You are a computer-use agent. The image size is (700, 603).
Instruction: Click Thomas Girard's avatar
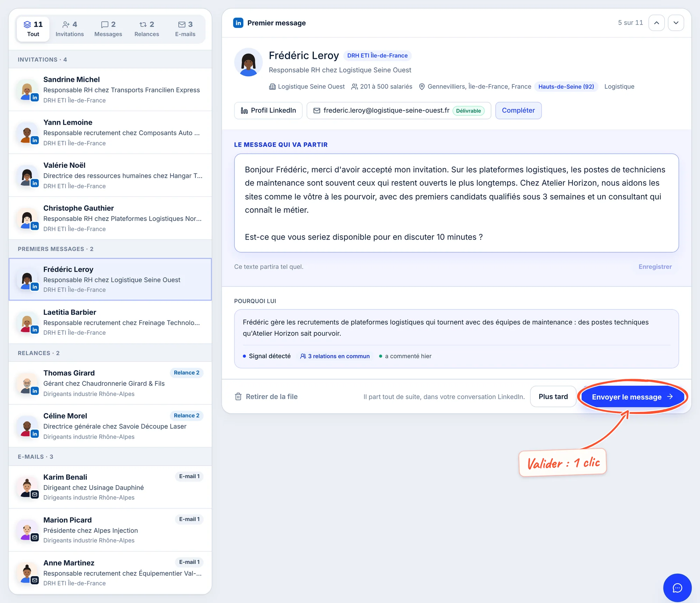point(27,383)
